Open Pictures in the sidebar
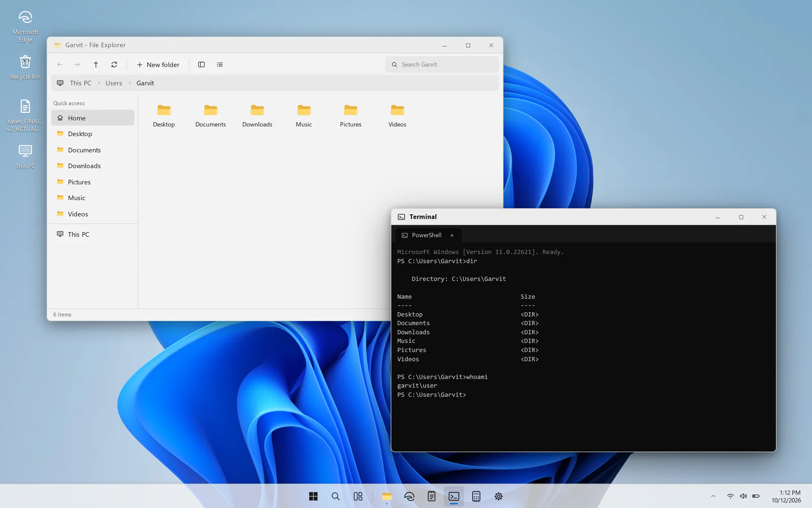The image size is (812, 508). pyautogui.click(x=93, y=182)
